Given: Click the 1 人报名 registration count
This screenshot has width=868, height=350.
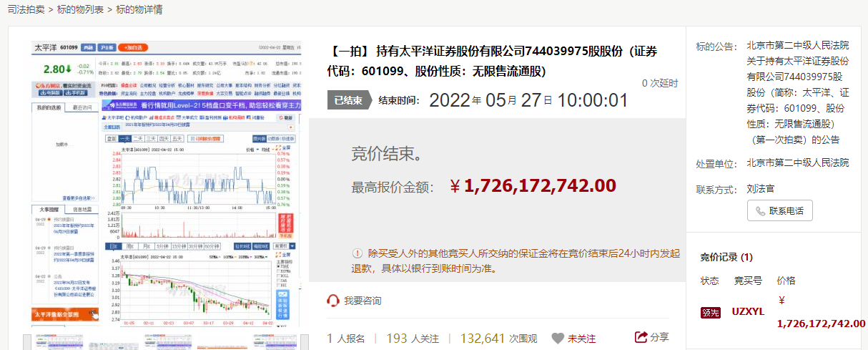Looking at the screenshot, I should coord(346,338).
